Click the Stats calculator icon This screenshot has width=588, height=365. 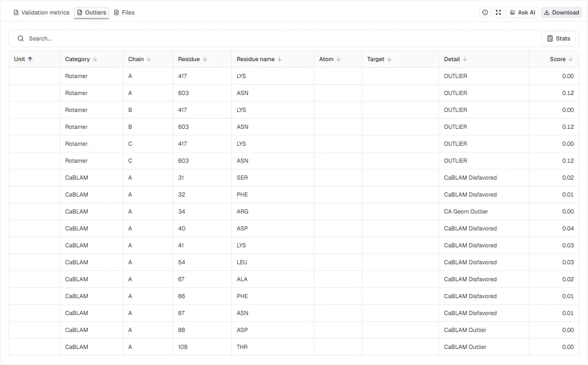pos(550,38)
